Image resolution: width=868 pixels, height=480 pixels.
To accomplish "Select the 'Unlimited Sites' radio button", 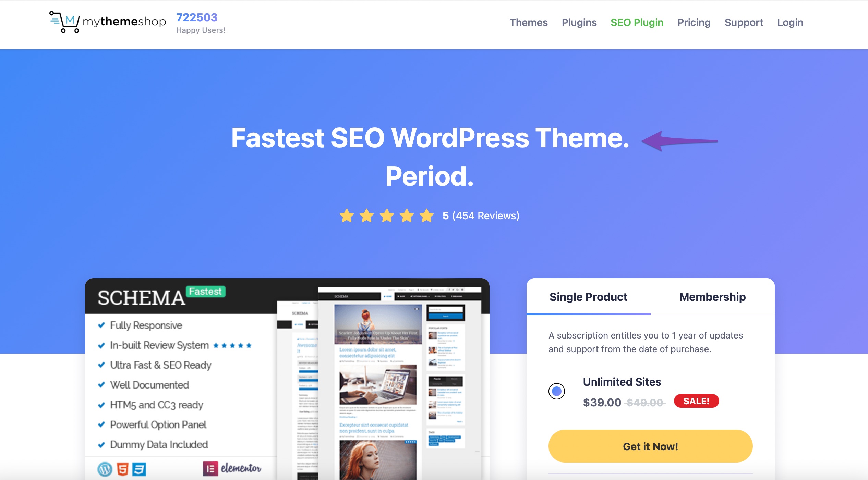I will [x=556, y=391].
